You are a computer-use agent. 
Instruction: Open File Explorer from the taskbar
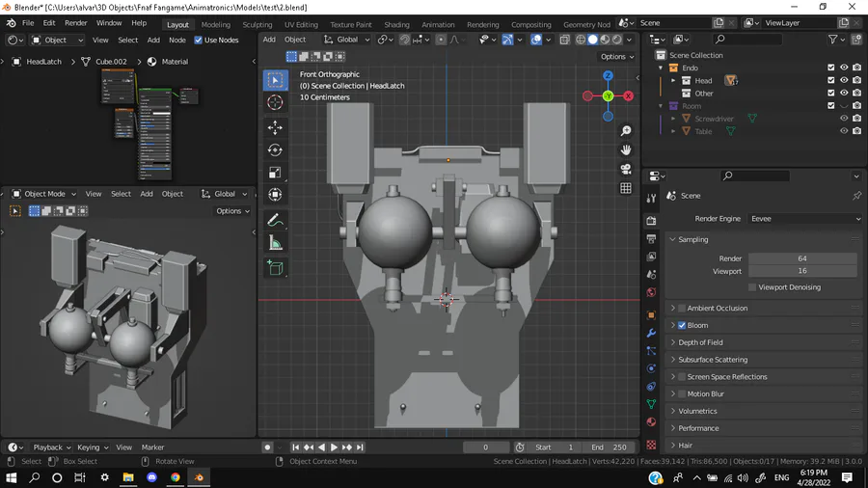128,477
